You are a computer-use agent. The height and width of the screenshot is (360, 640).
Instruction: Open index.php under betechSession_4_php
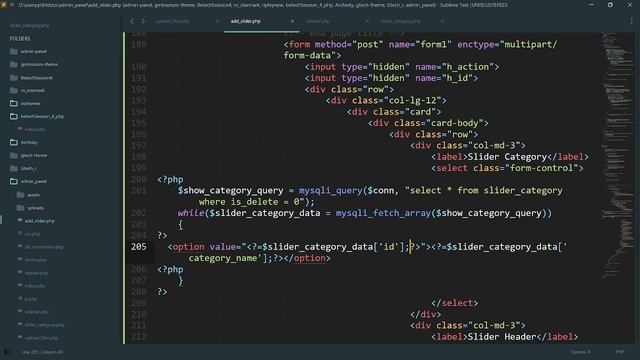pyautogui.click(x=35, y=129)
